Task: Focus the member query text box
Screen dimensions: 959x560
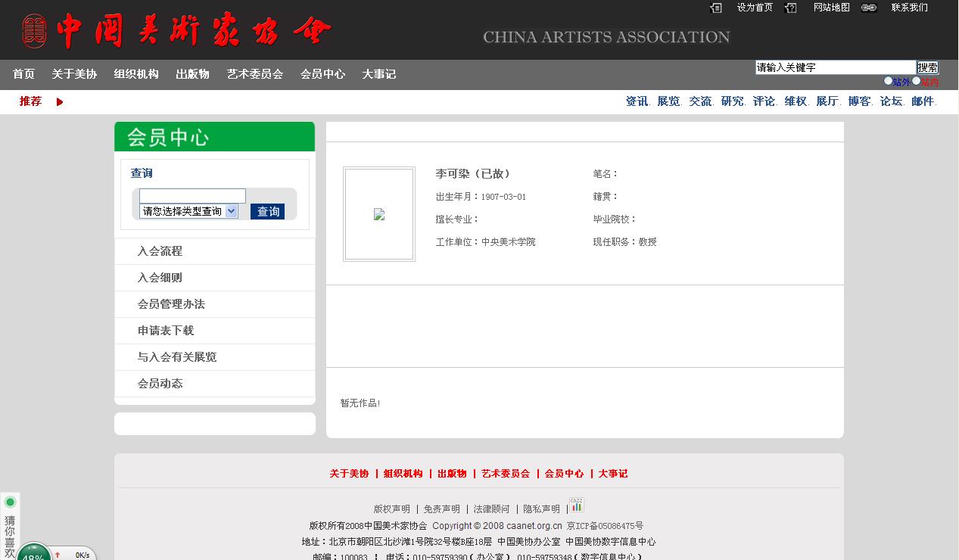Action: [192, 196]
